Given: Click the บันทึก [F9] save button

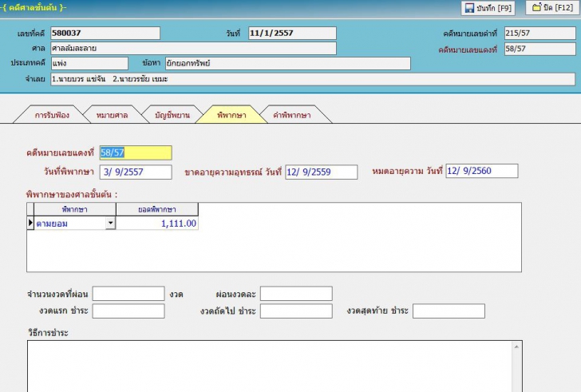Looking at the screenshot, I should (x=488, y=8).
